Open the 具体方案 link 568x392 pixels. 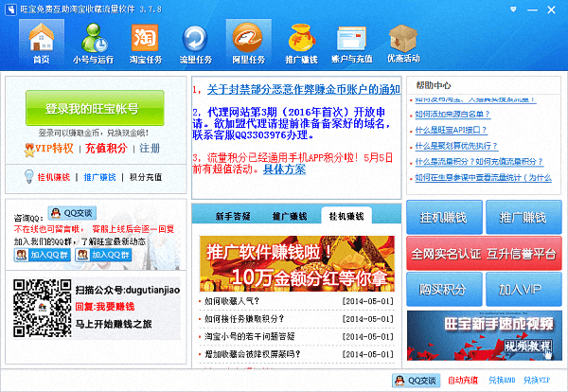284,169
